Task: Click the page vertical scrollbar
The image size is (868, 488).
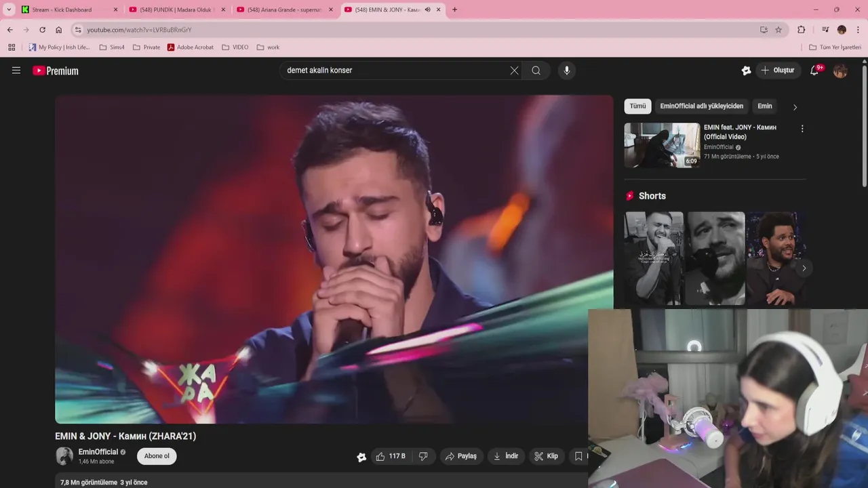Action: point(865,126)
